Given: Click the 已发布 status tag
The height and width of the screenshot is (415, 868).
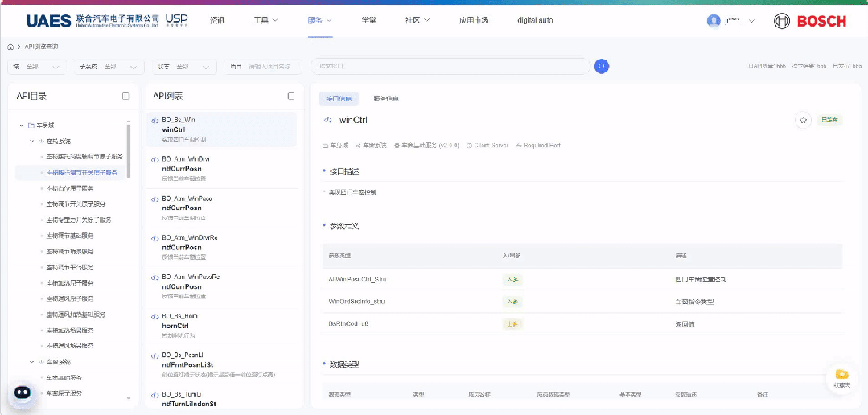Looking at the screenshot, I should point(829,120).
